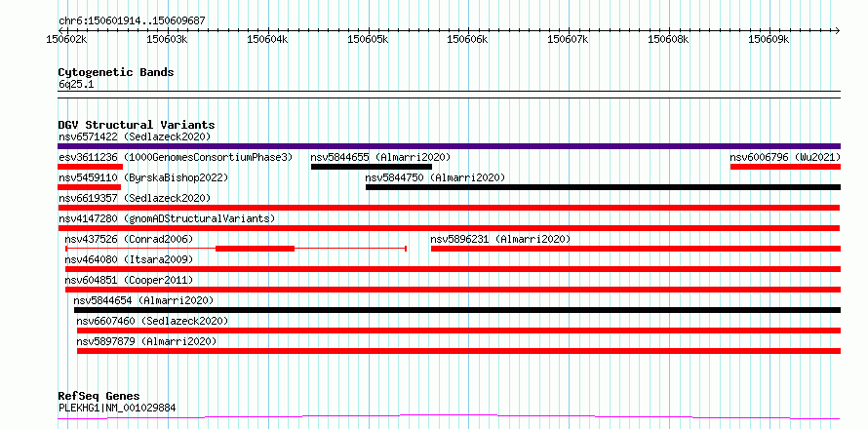
Task: Open nsv5844655 (Almarri2020) label
Action: coord(380,157)
